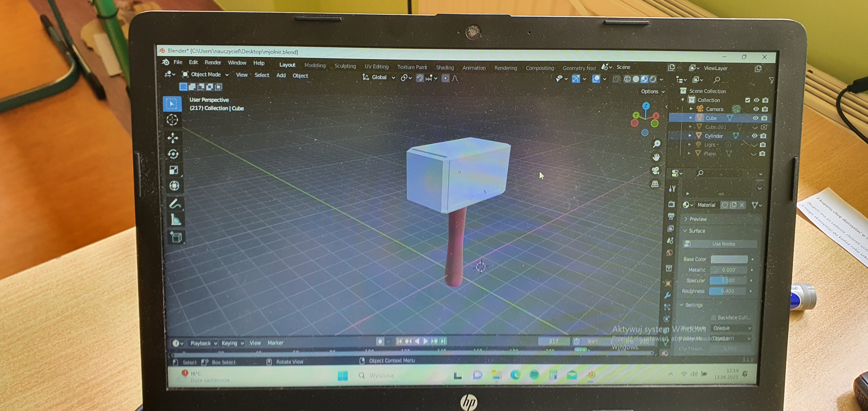The image size is (868, 411).
Task: Toggle Collection exclude checkbox
Action: 748,100
